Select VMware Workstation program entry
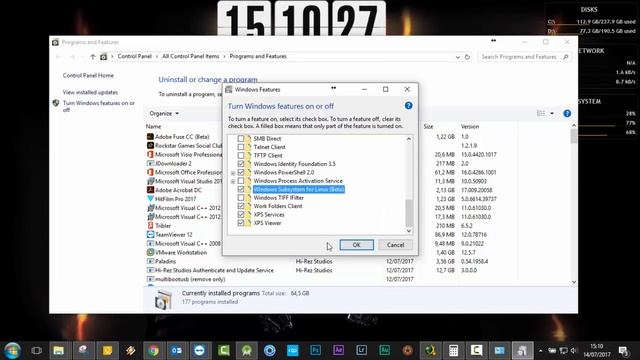The width and height of the screenshot is (640, 360). pyautogui.click(x=181, y=253)
